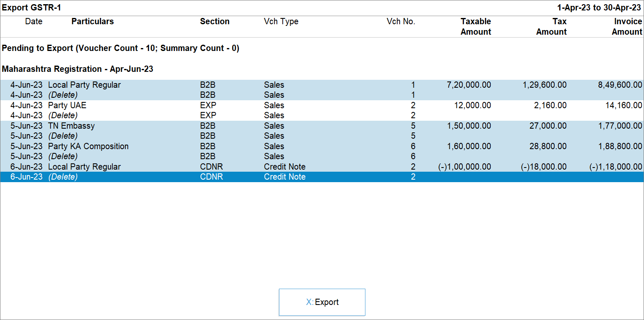Click the Section column header
This screenshot has height=320, width=644.
215,21
